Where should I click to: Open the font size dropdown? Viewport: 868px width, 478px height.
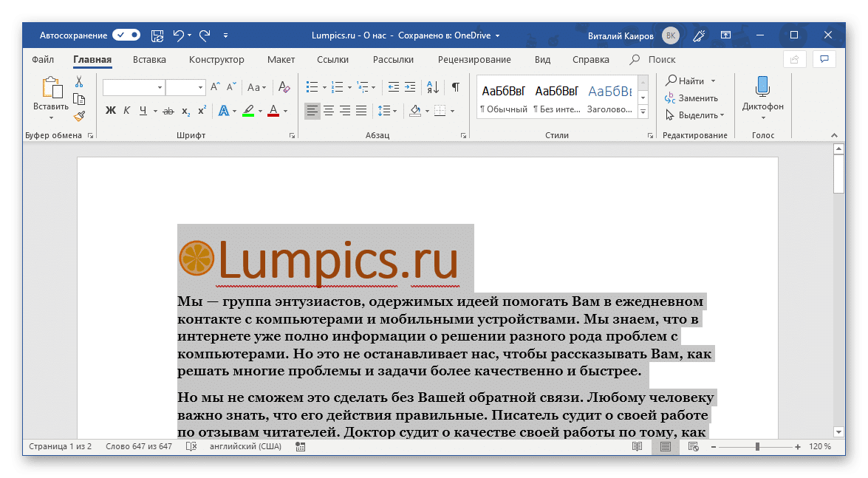click(200, 87)
